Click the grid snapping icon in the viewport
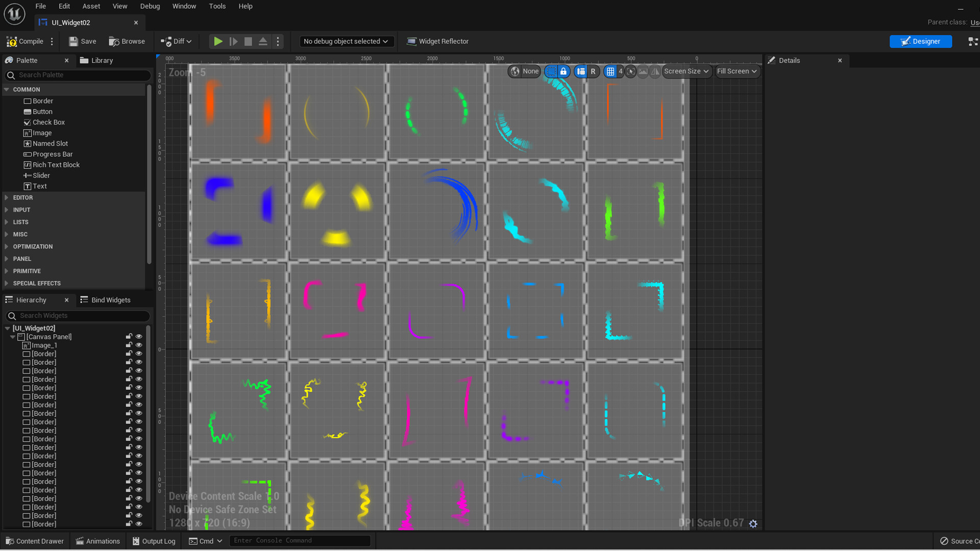Viewport: 980px width, 551px height. (x=610, y=71)
